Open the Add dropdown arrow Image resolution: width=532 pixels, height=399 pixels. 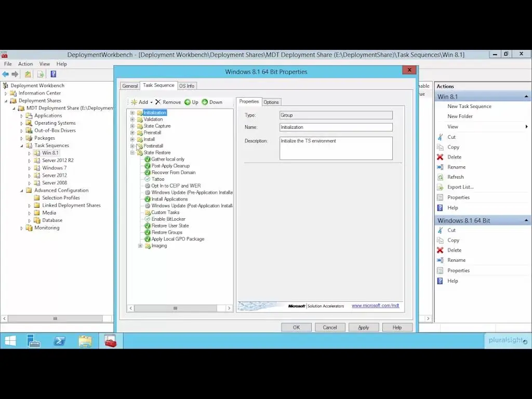click(151, 102)
